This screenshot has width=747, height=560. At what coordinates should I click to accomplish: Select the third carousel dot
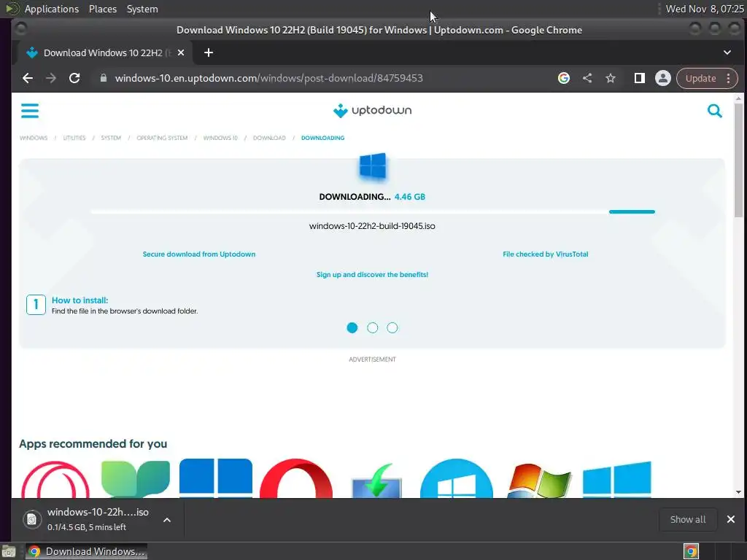392,327
